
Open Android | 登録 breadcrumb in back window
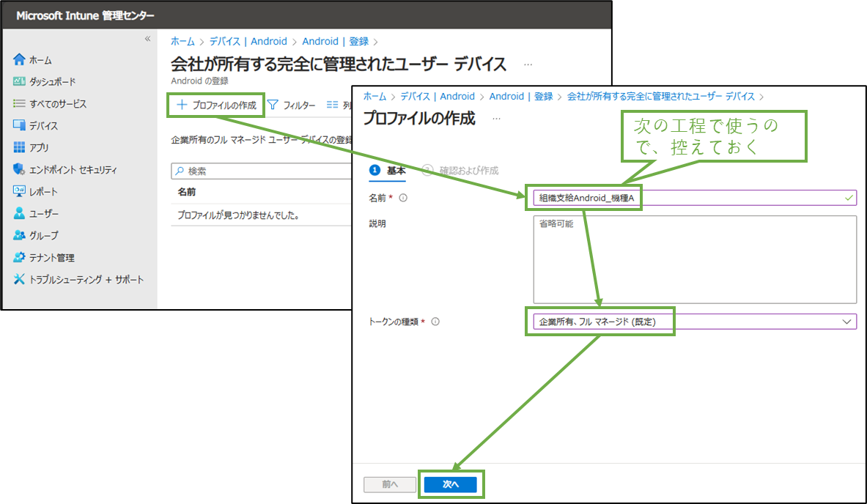[335, 42]
